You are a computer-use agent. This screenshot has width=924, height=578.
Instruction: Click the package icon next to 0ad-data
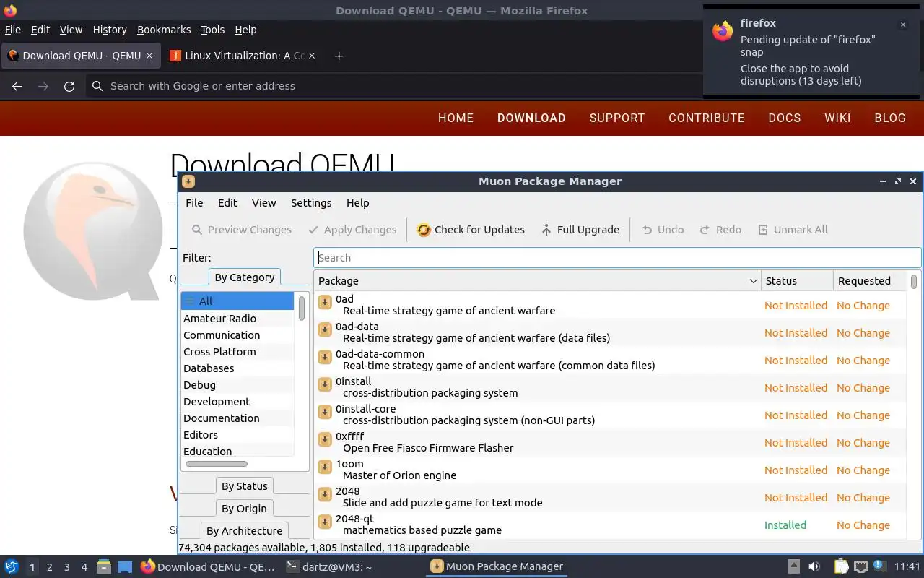pos(325,330)
